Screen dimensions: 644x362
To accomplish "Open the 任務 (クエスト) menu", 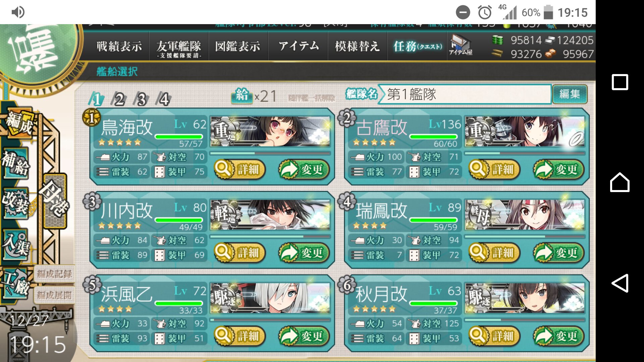I will point(417,46).
